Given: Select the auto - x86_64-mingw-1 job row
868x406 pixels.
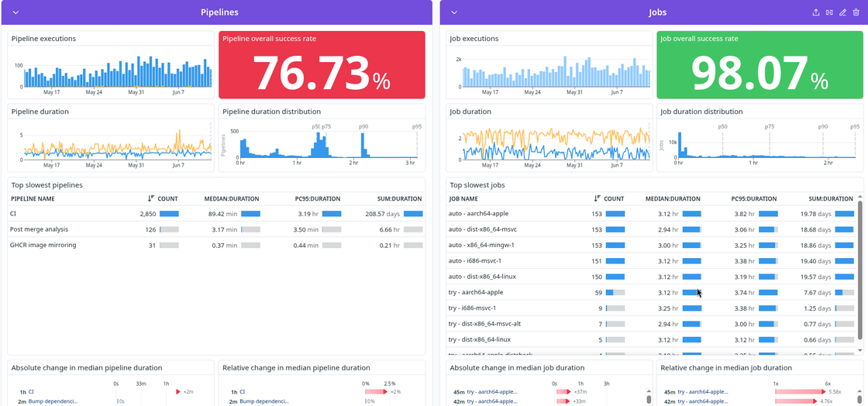Looking at the screenshot, I should pos(652,245).
